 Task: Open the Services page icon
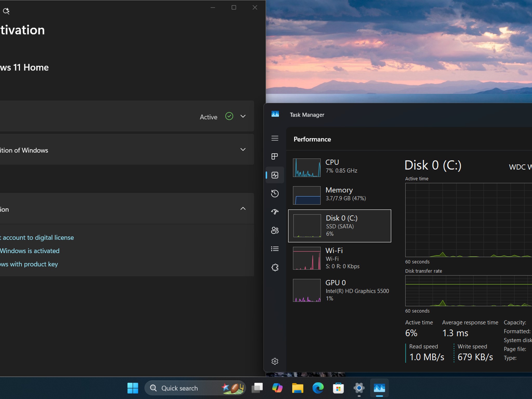[275, 268]
